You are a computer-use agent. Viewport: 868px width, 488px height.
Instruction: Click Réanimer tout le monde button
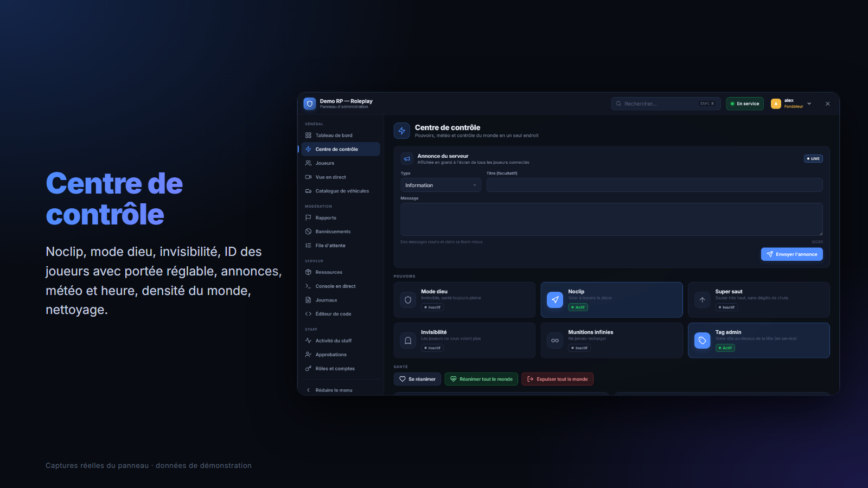coord(481,379)
